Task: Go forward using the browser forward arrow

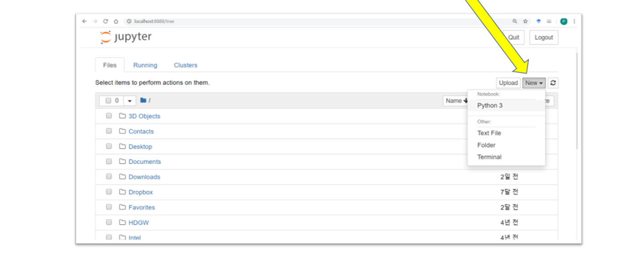Action: (x=95, y=21)
